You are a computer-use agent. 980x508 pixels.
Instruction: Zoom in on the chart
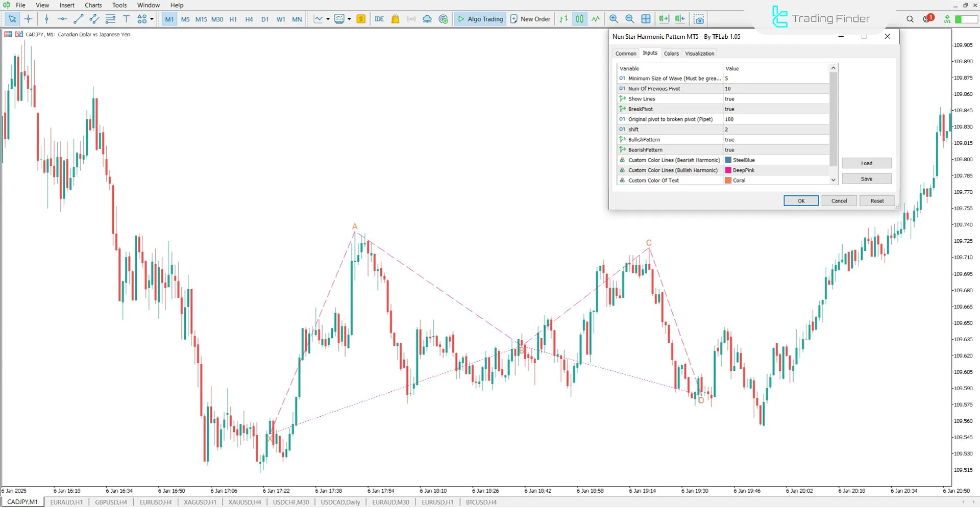614,19
